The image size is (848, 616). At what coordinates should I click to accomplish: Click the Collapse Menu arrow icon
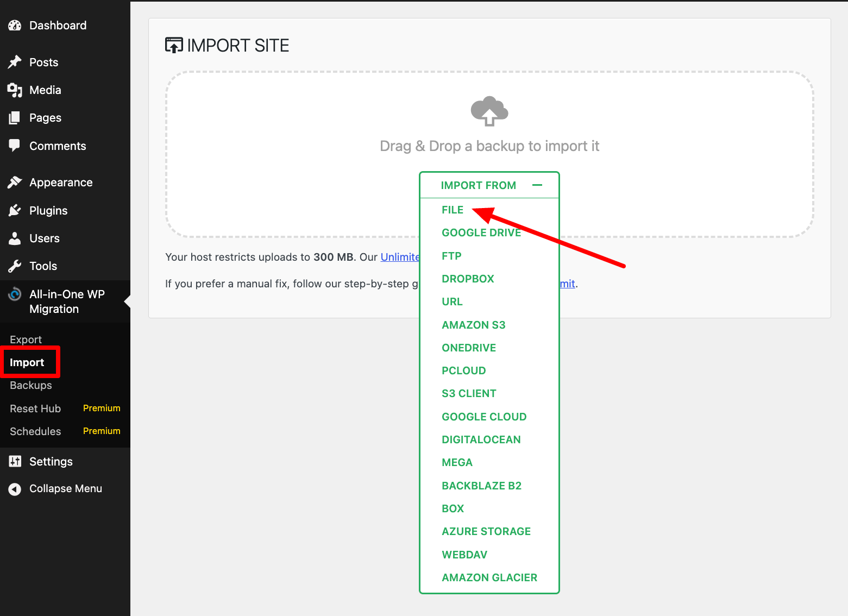(x=15, y=489)
